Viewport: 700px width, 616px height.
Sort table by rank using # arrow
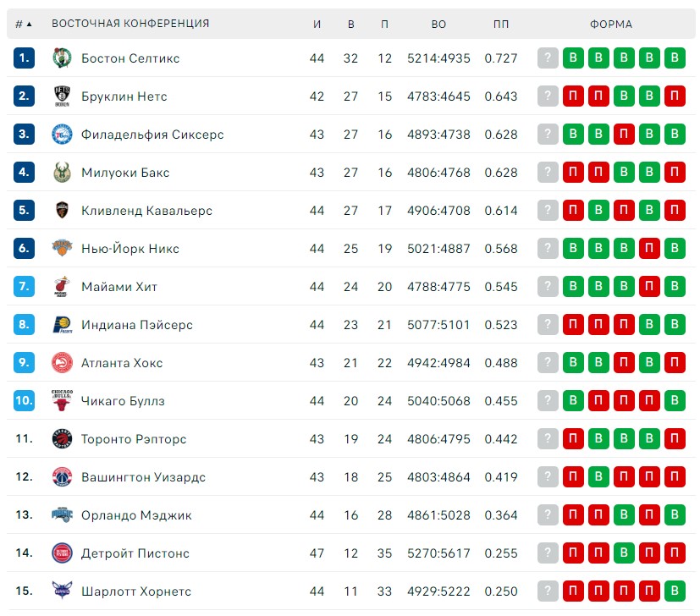click(24, 24)
